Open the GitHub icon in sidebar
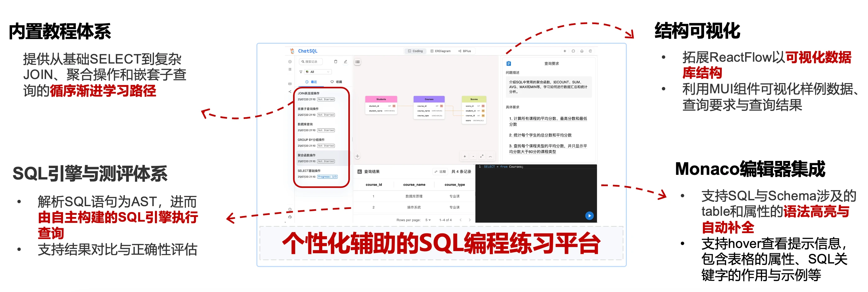 290,217
